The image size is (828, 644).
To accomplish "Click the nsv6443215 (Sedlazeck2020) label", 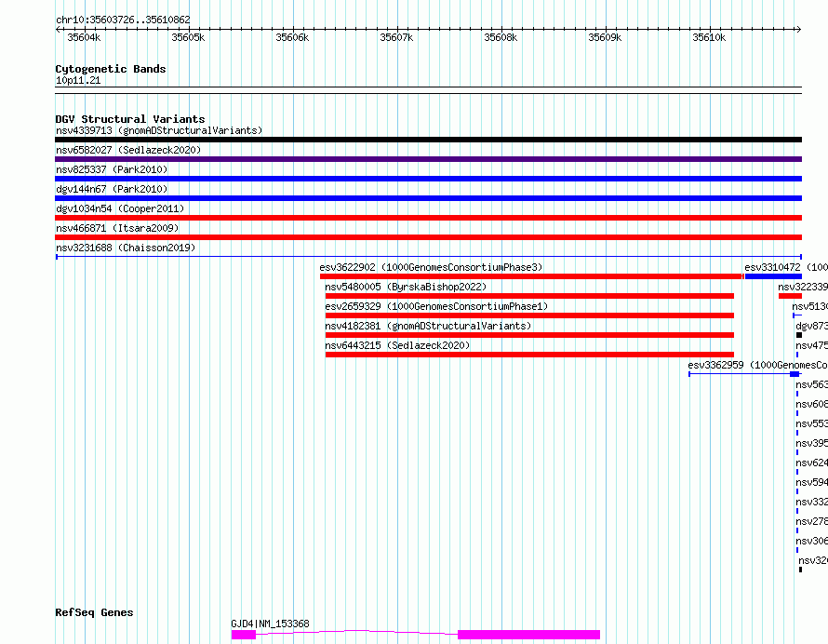I will (397, 345).
